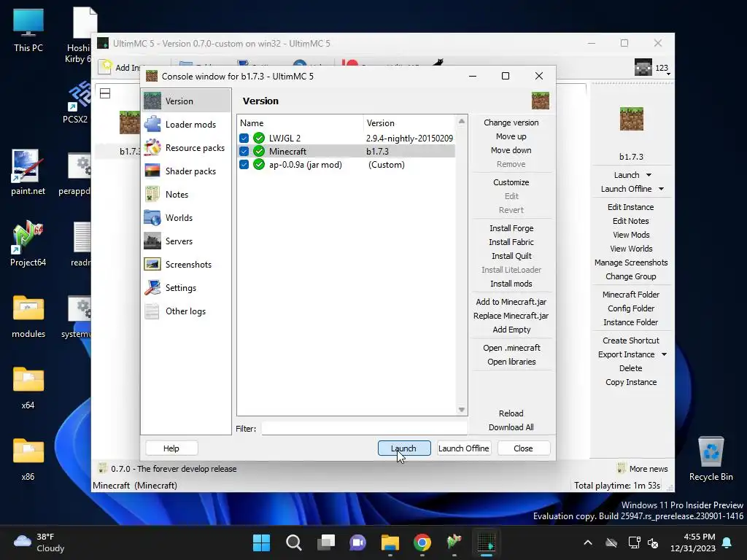Select the ap-0.0.9a (jar mod) row
Image resolution: width=747 pixels, height=560 pixels.
pos(347,165)
